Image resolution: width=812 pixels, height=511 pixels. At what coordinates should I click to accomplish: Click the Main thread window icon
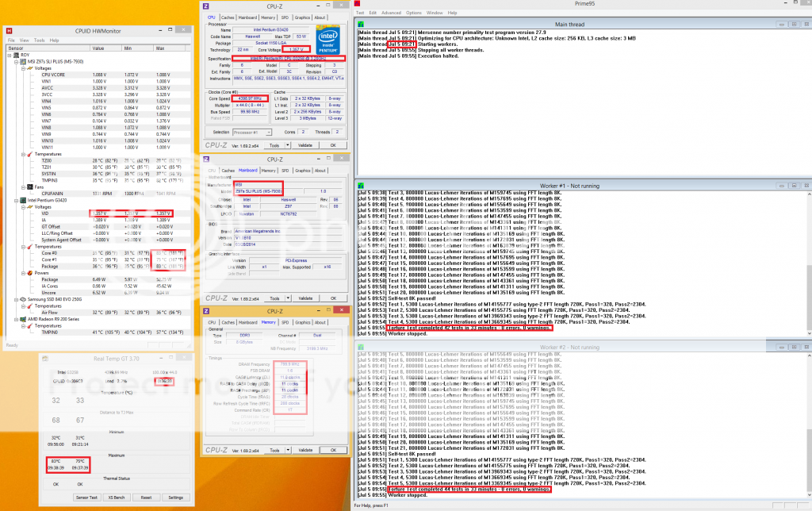pyautogui.click(x=359, y=25)
